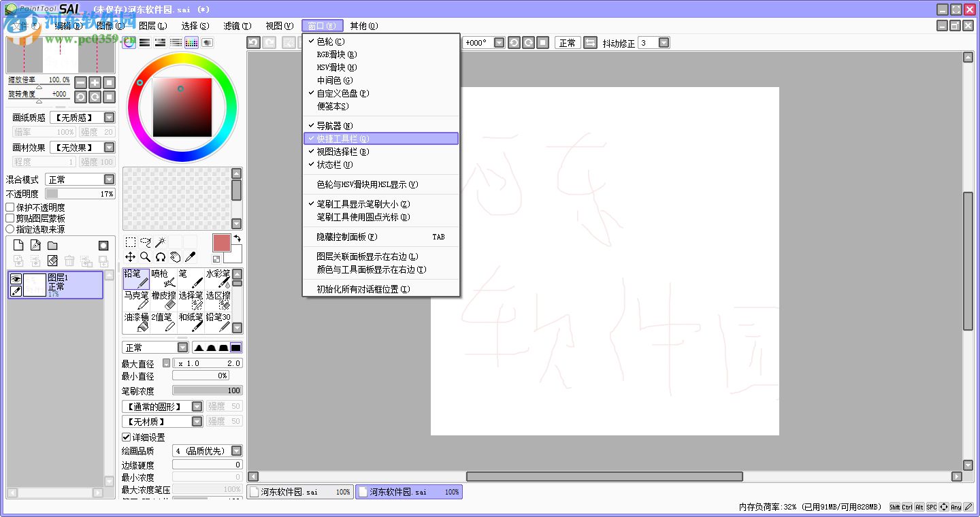Choose 初始化所有对话框位置 menu entry
Screen dimensions: 980x517
[x=381, y=289]
